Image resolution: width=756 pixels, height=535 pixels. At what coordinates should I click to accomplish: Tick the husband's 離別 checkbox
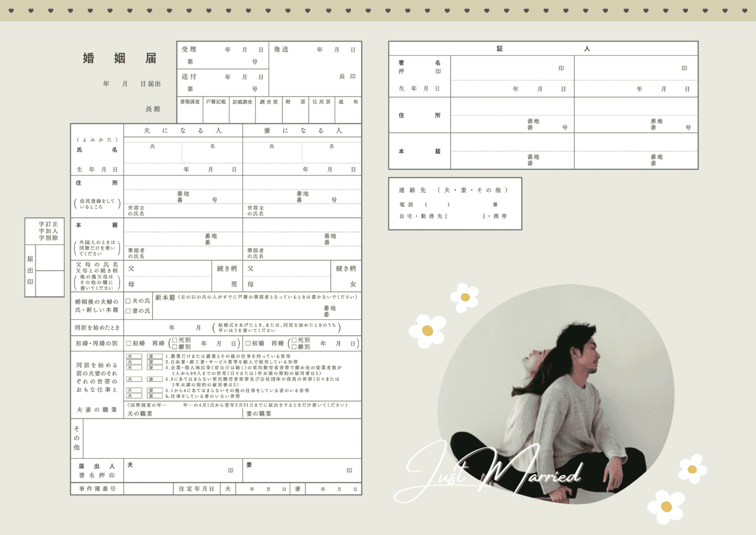coord(175,346)
